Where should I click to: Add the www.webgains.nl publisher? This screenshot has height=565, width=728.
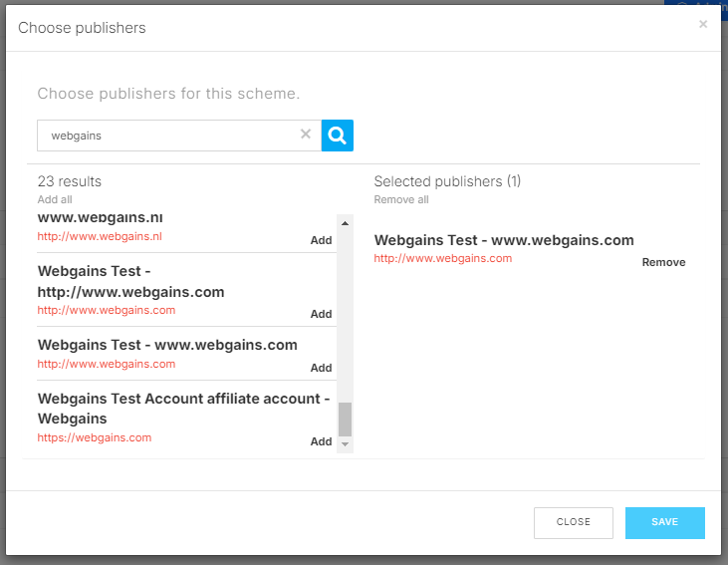click(x=321, y=240)
